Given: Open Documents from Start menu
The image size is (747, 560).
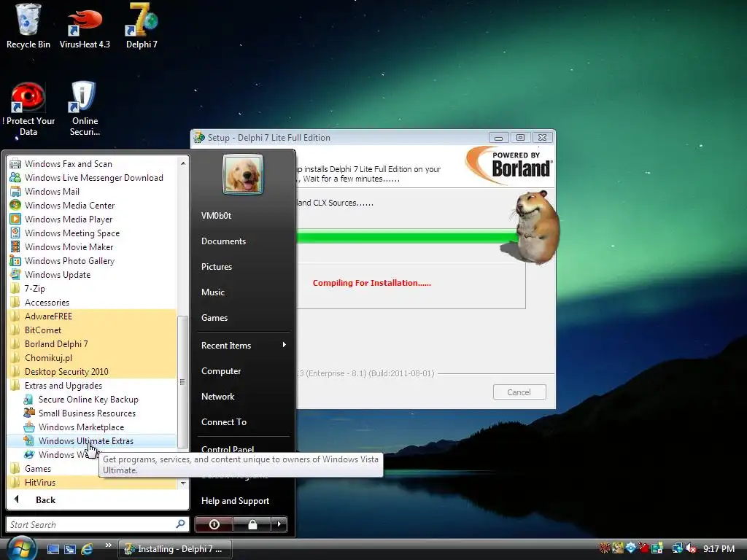Looking at the screenshot, I should (x=243, y=241).
